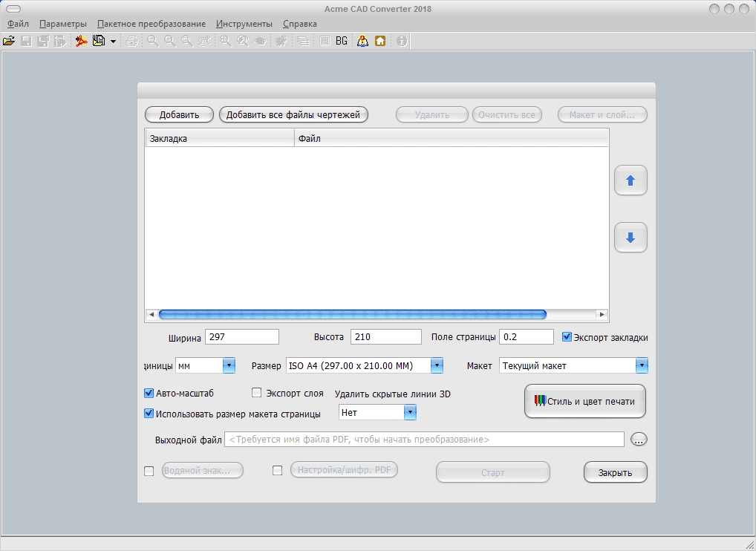The height and width of the screenshot is (551, 756).
Task: Enable the Экспорт слоя checkbox
Action: point(256,392)
